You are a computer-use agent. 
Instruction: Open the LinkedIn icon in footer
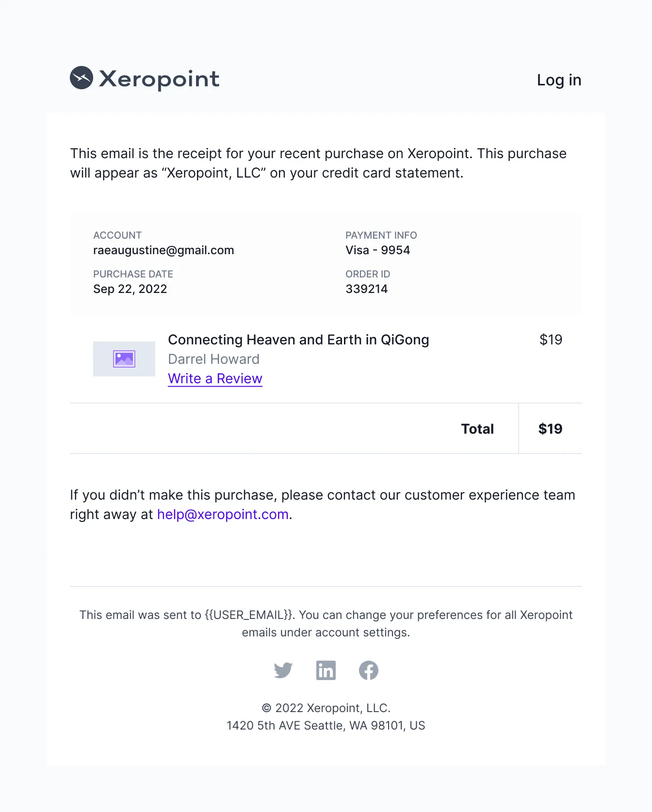point(326,670)
